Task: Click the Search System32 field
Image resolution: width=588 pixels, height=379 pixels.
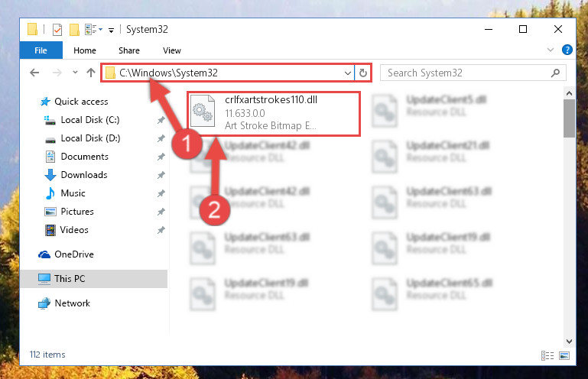Action: pyautogui.click(x=473, y=73)
